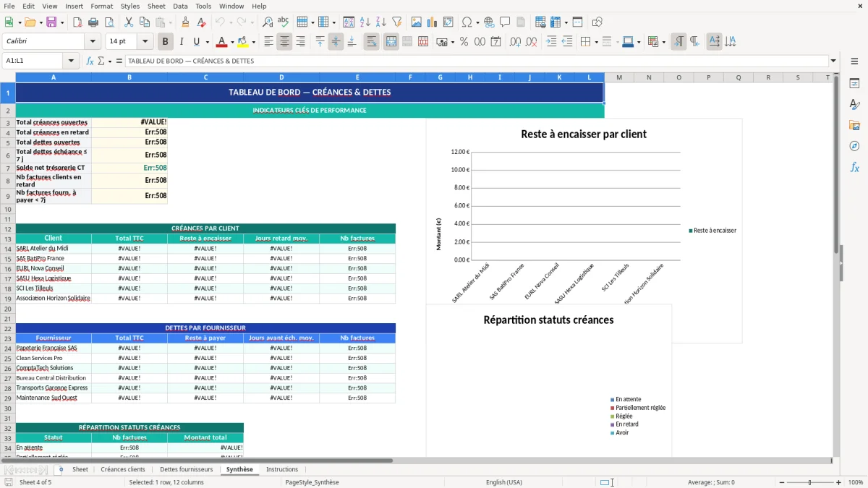This screenshot has height=488, width=868.
Task: Open the Paste options dropdown arrow
Action: tap(170, 22)
